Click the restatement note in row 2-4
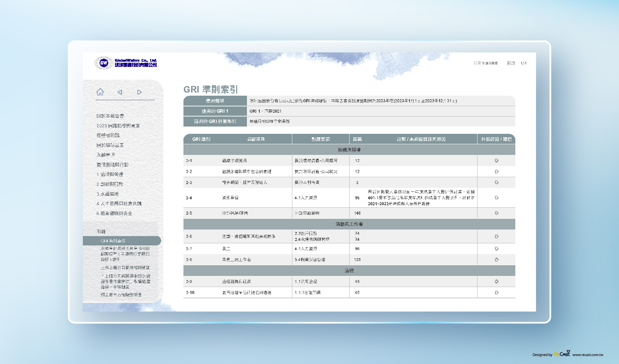The width and height of the screenshot is (619, 364). (421, 198)
